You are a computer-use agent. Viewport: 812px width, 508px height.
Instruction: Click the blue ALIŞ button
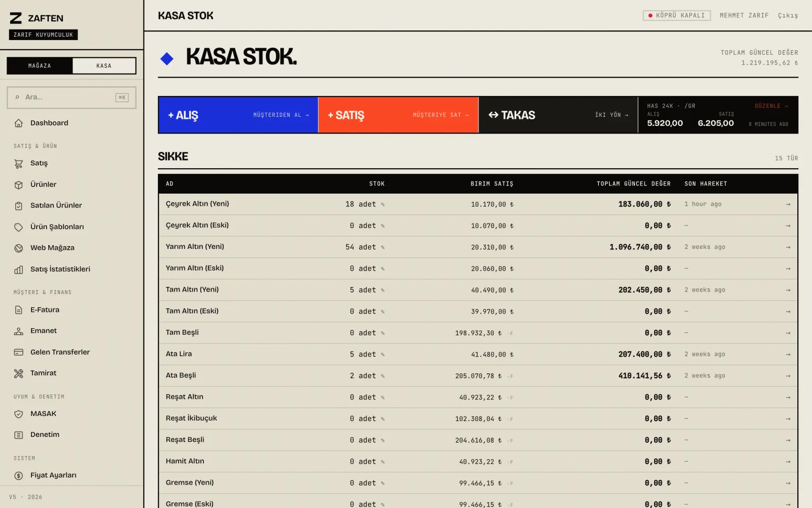click(239, 115)
